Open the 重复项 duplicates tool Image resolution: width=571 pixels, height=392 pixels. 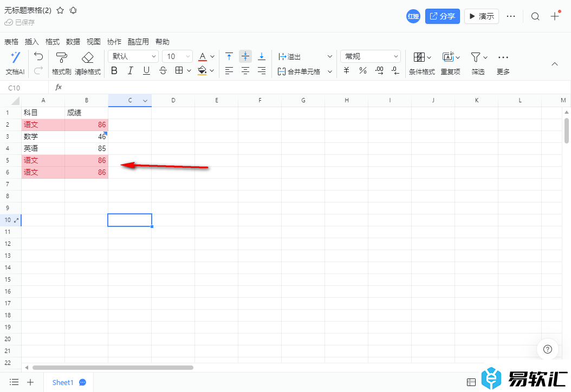451,63
